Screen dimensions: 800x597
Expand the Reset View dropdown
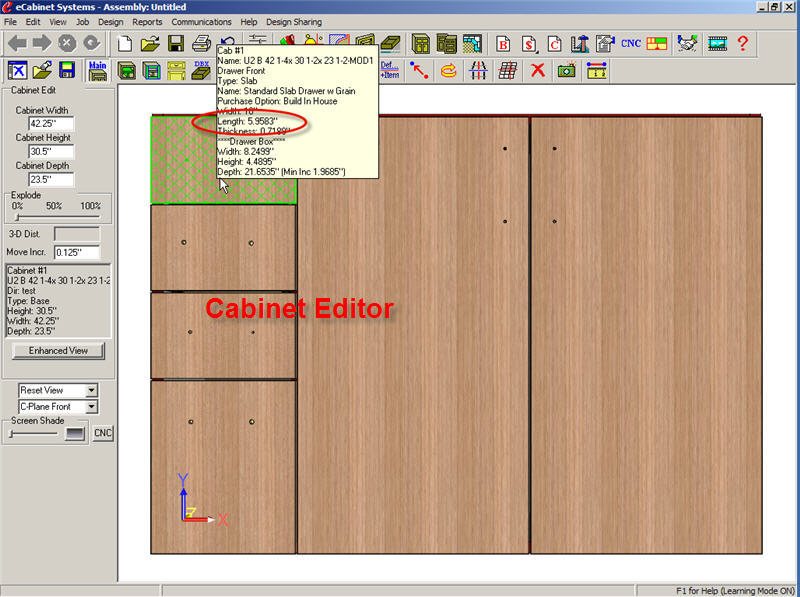[x=91, y=390]
